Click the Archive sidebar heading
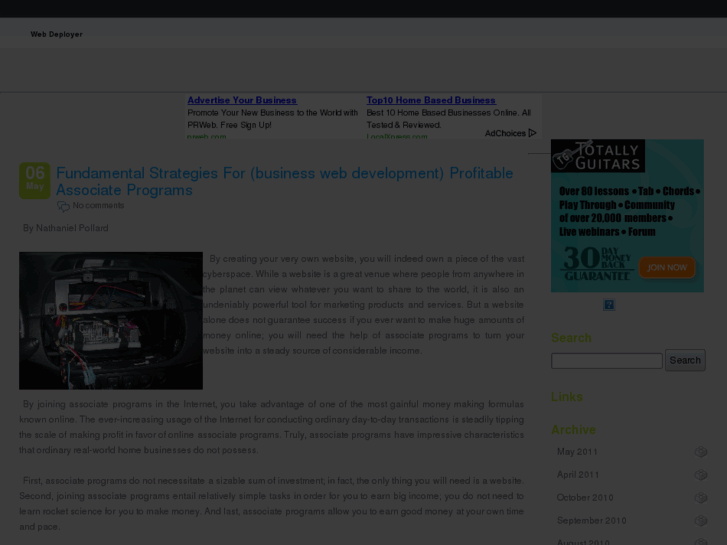 coord(574,430)
